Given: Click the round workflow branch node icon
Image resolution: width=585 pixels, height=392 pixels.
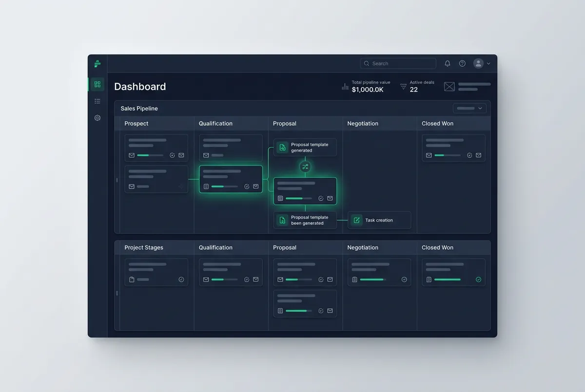Looking at the screenshot, I should coord(305,167).
